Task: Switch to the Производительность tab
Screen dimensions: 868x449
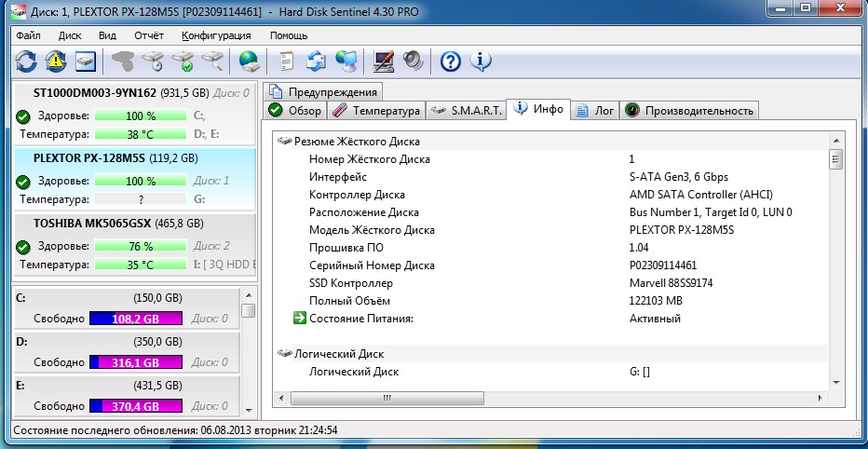Action: pyautogui.click(x=689, y=111)
